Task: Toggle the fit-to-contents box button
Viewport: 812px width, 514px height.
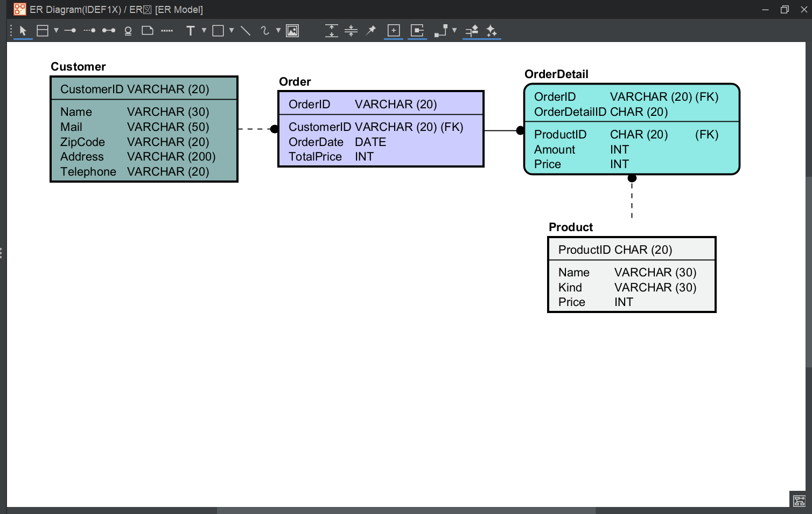Action: (417, 31)
